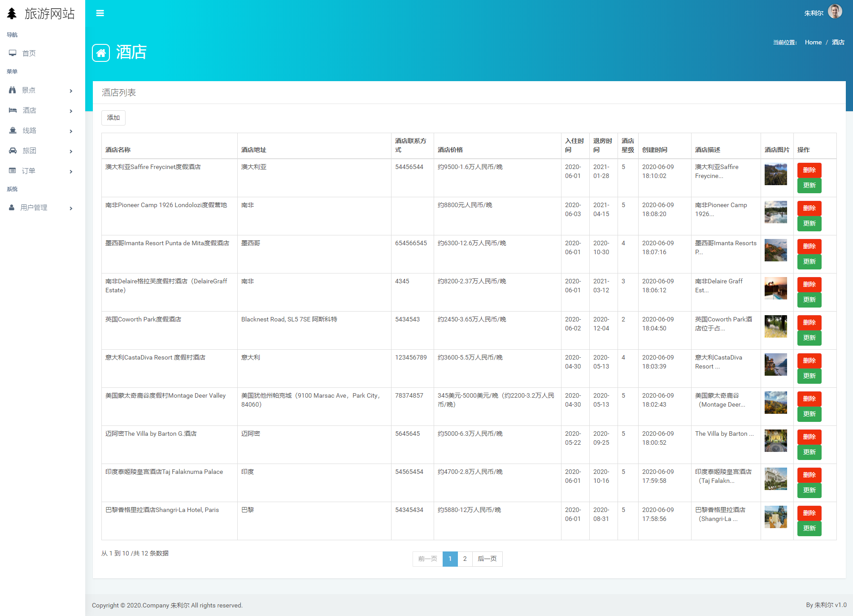Delete the 墨西哥Imanta Resort hotel
Viewport: 853px width, 616px height.
(x=809, y=247)
